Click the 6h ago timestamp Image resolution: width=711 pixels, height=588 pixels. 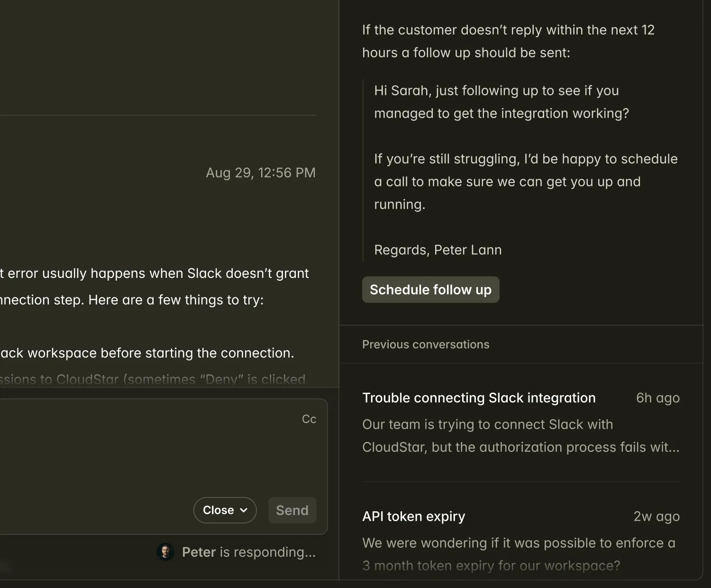pyautogui.click(x=657, y=398)
